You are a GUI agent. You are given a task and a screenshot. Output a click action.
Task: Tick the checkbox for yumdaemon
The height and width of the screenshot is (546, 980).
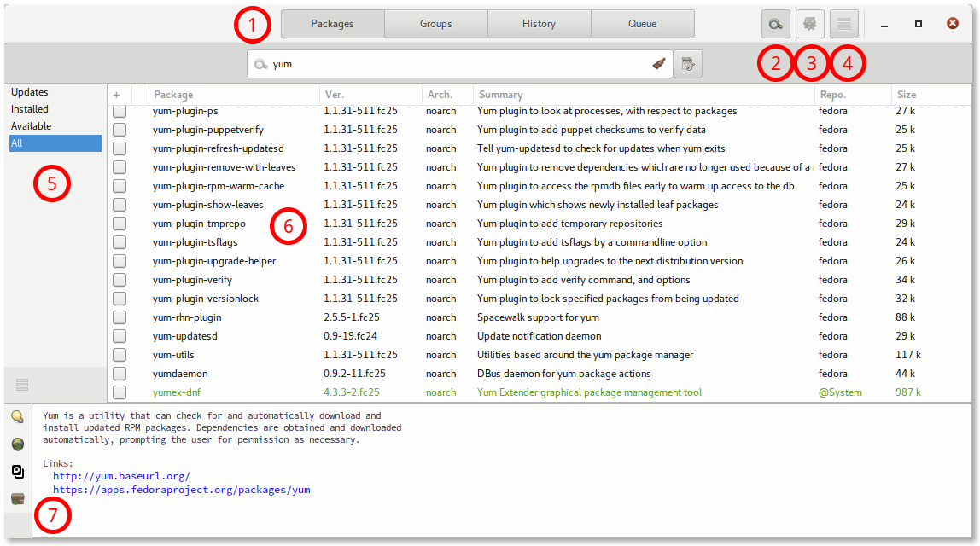[120, 374]
